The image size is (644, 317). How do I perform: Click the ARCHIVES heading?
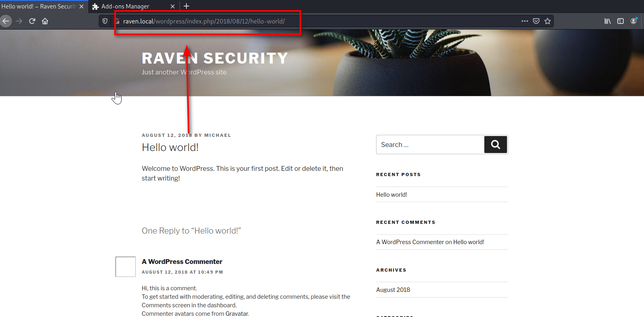(x=391, y=270)
